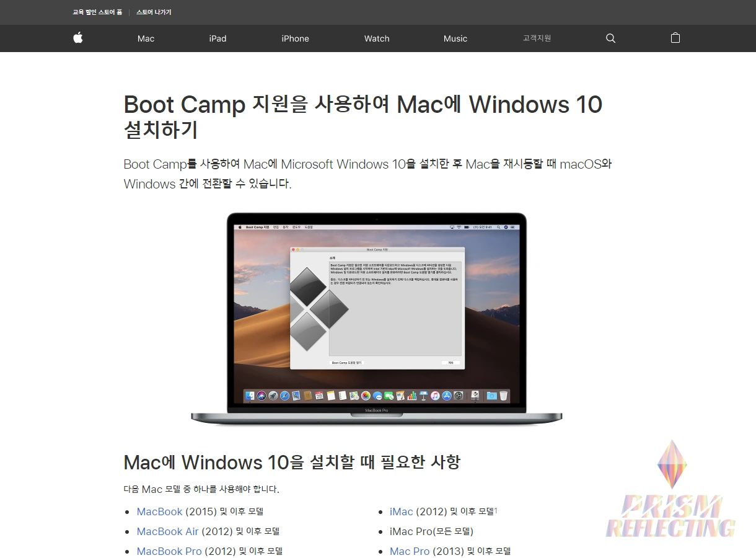This screenshot has height=558, width=756.
Task: Go to the iPad section
Action: (218, 38)
